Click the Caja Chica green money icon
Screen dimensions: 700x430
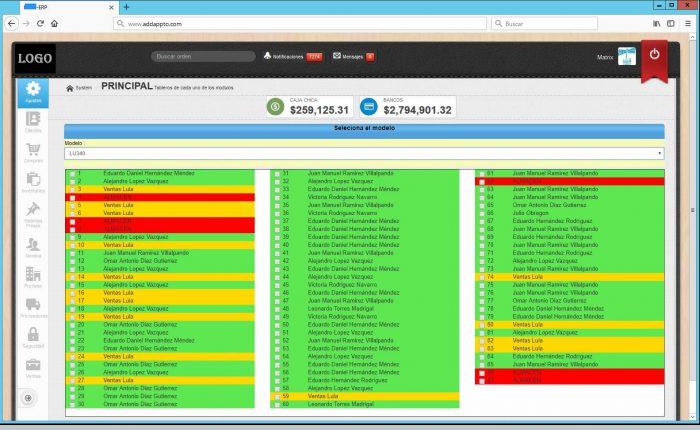(x=275, y=106)
